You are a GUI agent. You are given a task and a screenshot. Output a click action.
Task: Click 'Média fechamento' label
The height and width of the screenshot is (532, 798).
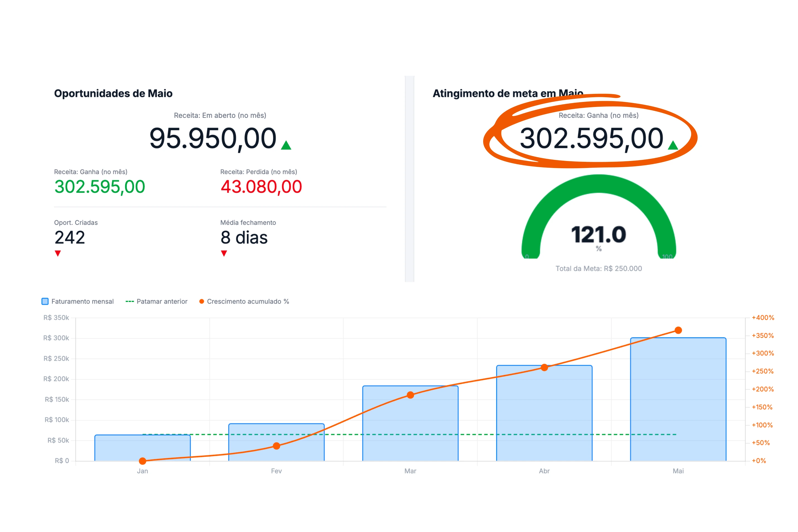[x=248, y=223]
